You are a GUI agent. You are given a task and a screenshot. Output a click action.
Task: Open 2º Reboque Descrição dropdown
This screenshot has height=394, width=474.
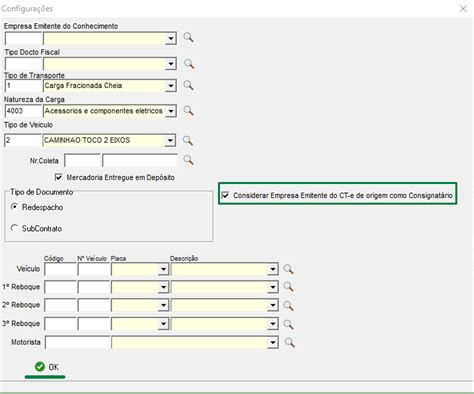pyautogui.click(x=273, y=305)
